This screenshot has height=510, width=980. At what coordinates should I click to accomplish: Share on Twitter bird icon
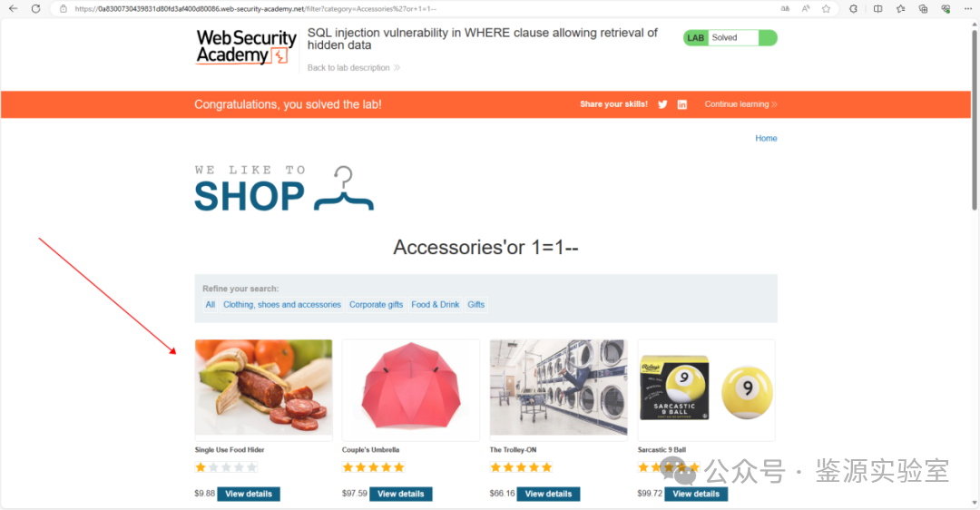(x=662, y=104)
